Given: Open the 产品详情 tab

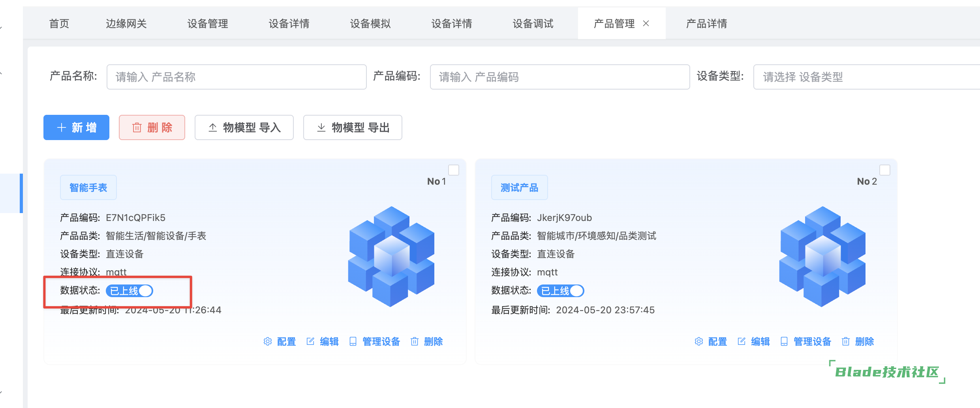Looking at the screenshot, I should point(706,24).
